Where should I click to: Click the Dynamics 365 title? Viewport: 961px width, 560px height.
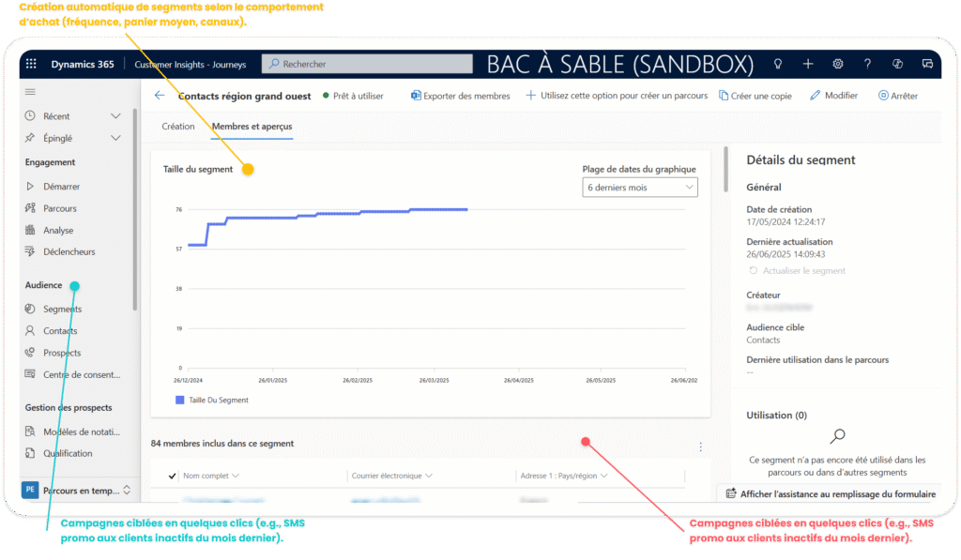click(83, 64)
